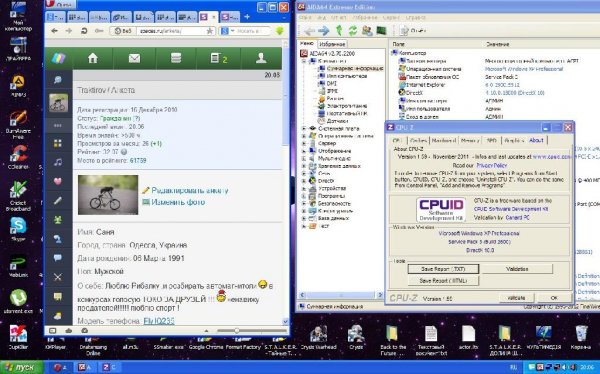Click the AIDA64 users toolbar icon
This screenshot has width=600, height=374.
point(367,31)
